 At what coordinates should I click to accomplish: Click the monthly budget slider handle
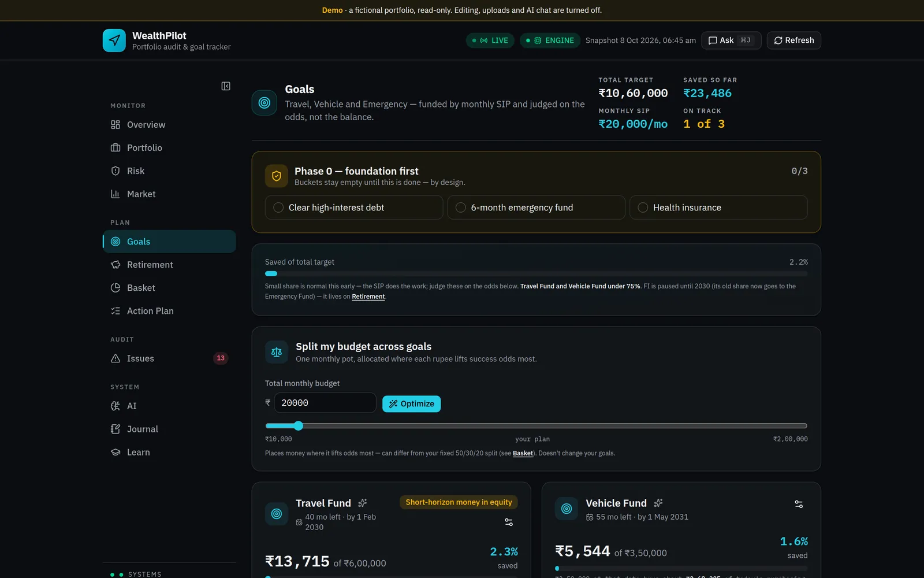point(298,426)
